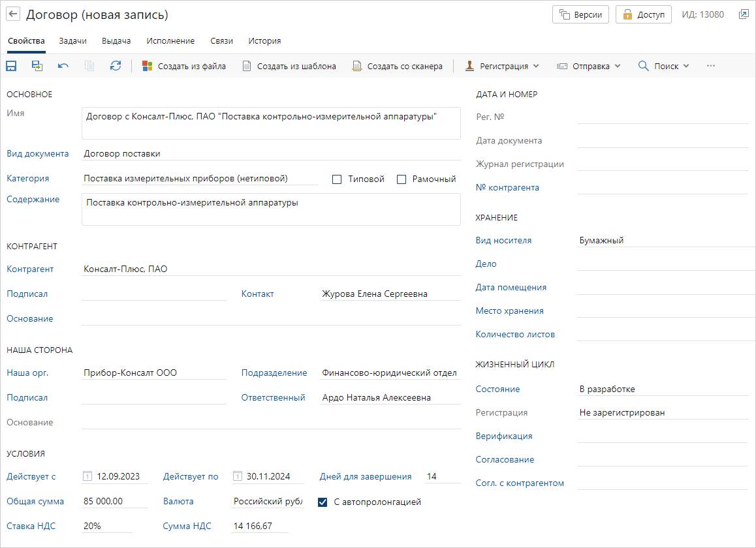The width and height of the screenshot is (756, 548).
Task: Click the back arrow next to the title
Action: coord(13,14)
